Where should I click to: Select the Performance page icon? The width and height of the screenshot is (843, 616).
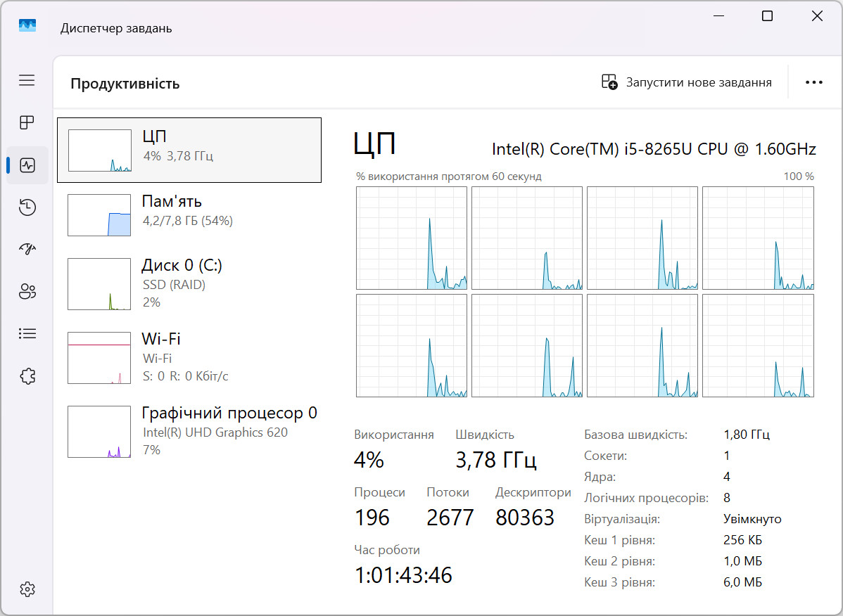click(27, 165)
